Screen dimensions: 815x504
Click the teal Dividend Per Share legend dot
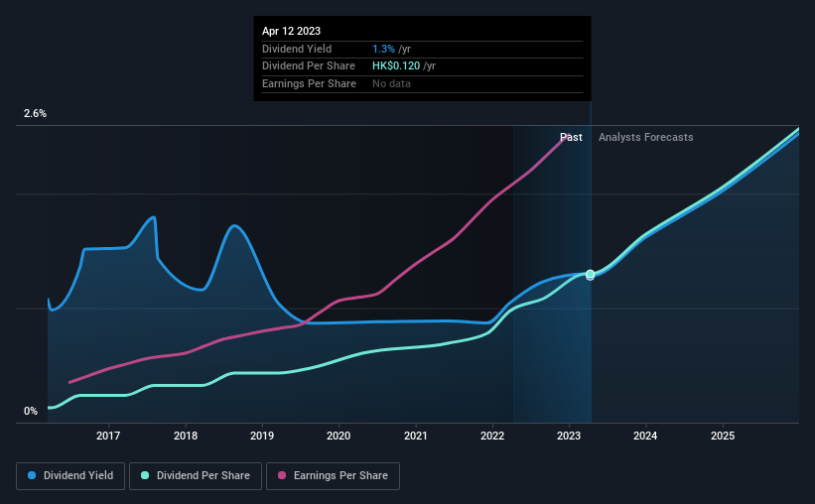[x=145, y=475]
